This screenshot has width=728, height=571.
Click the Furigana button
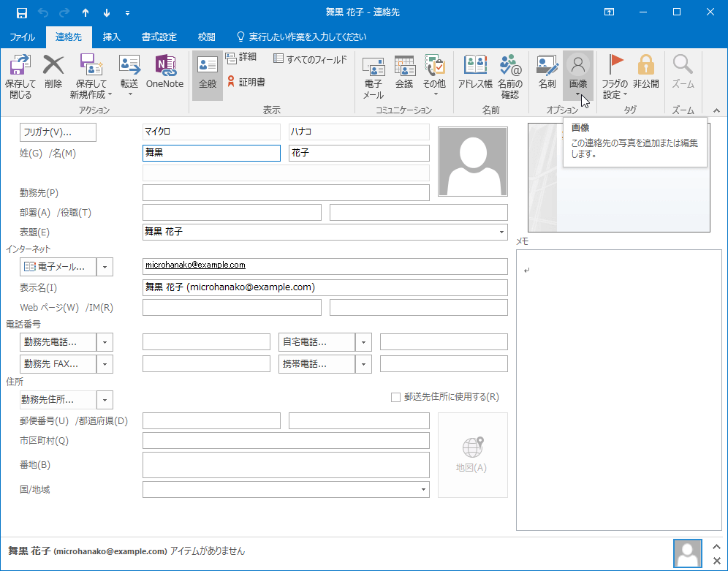click(x=58, y=132)
